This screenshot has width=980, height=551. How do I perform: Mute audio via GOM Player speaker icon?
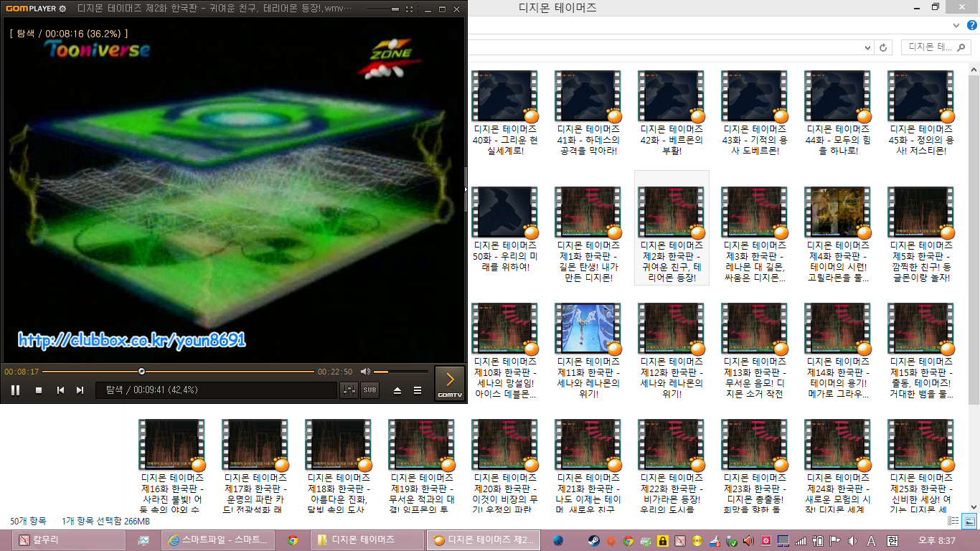tap(365, 372)
